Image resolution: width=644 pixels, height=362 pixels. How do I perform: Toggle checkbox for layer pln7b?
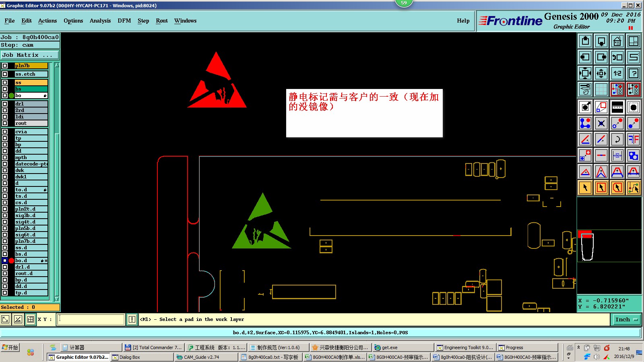click(5, 66)
